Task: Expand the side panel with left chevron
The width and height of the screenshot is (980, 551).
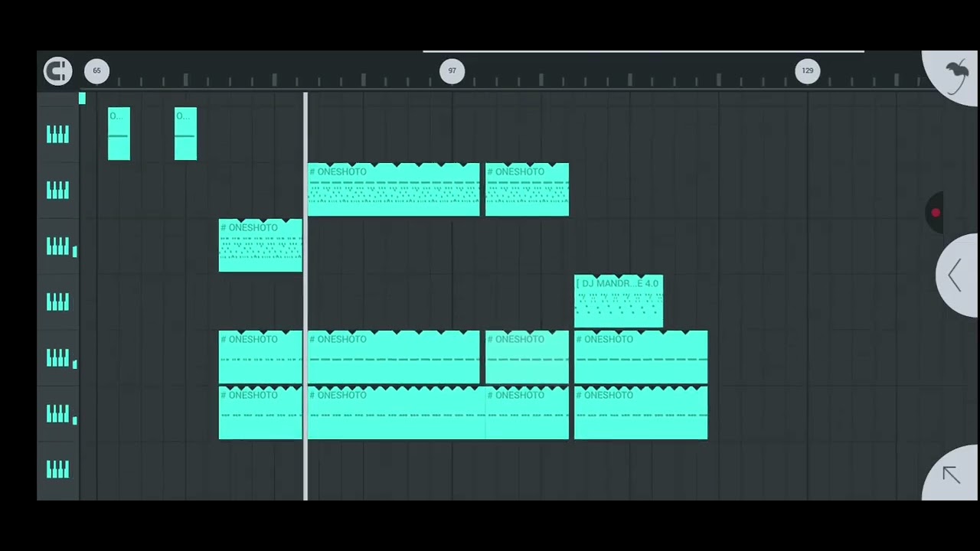Action: coord(955,275)
